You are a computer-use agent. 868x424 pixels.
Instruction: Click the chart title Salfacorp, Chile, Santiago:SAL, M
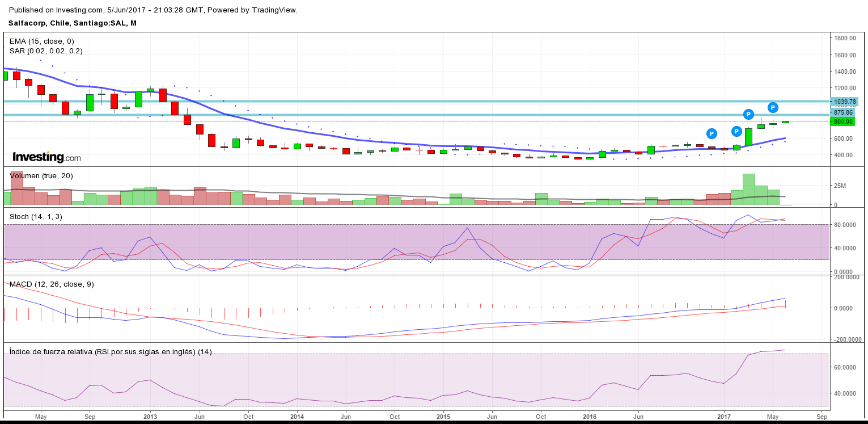[73, 23]
